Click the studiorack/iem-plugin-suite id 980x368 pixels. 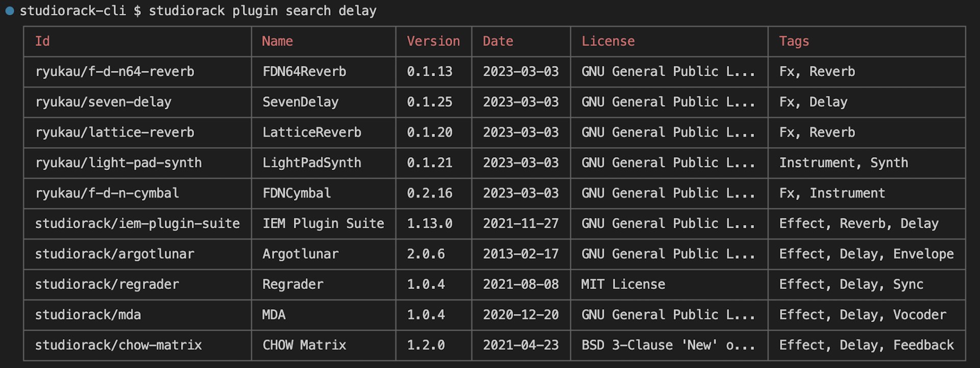click(137, 224)
